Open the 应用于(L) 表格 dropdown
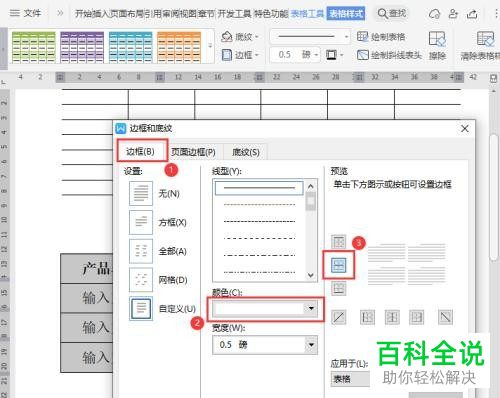Viewport: 500px width, 398px height. 350,379
